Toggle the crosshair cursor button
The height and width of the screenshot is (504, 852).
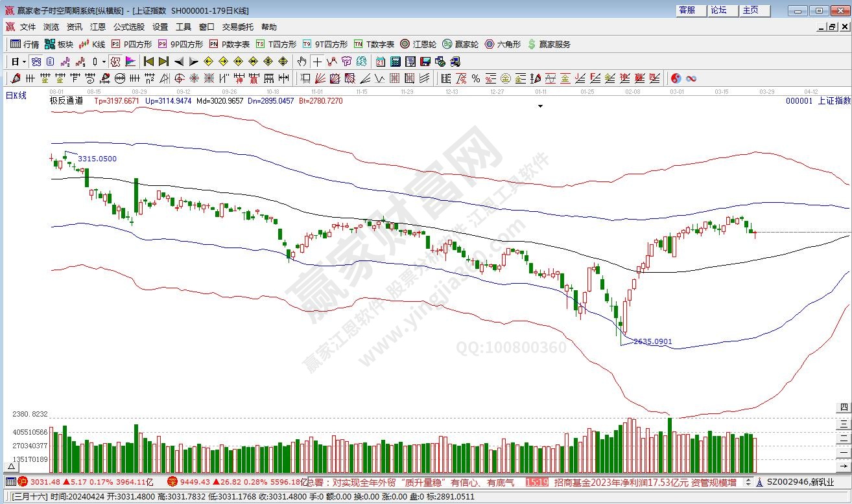point(316,62)
